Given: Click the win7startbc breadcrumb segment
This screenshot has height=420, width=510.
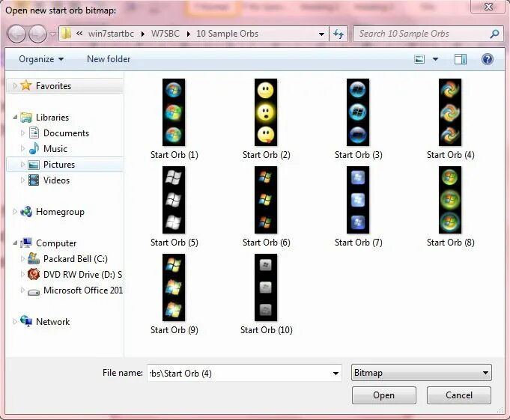Looking at the screenshot, I should pos(111,34).
